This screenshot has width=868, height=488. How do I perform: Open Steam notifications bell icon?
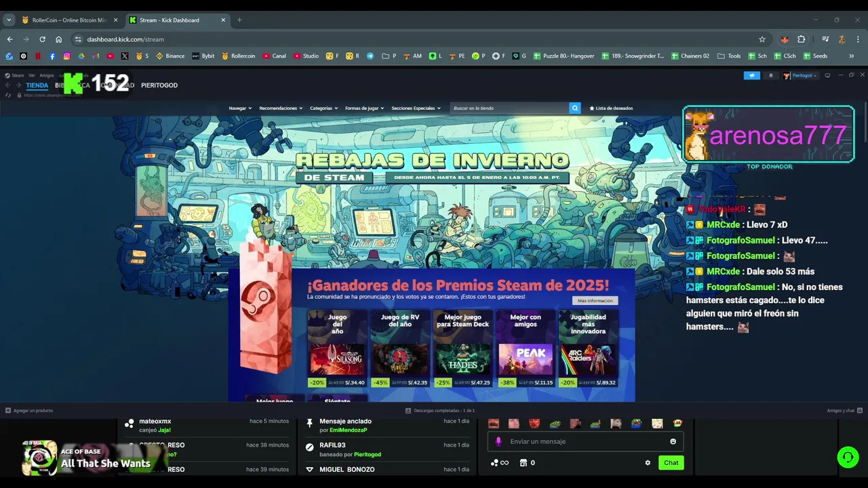point(770,75)
